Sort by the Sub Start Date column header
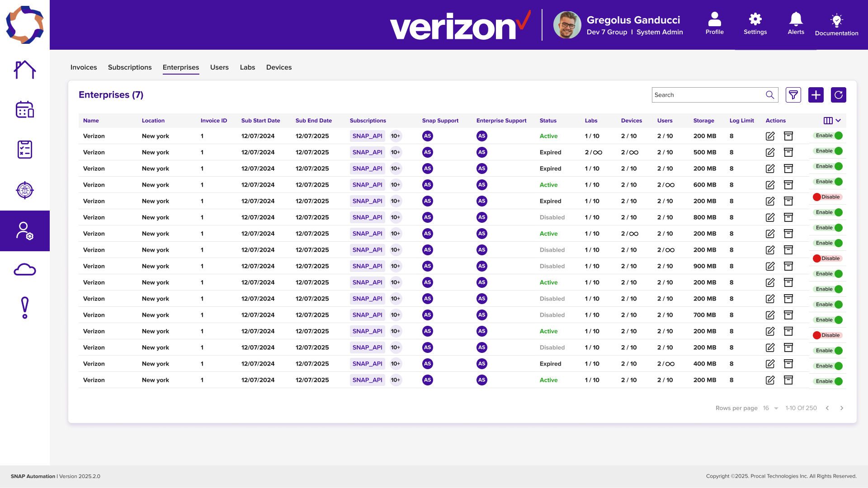Screen dimensions: 868x488 tap(260, 121)
